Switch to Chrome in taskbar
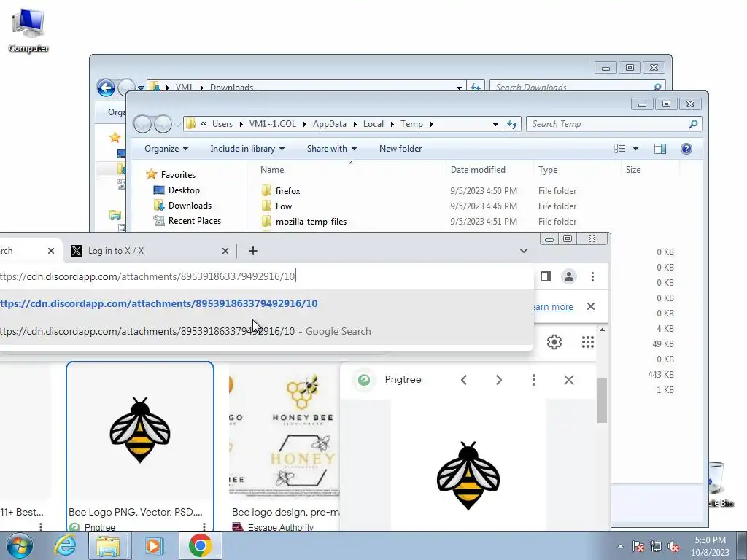747x560 pixels. 200,545
